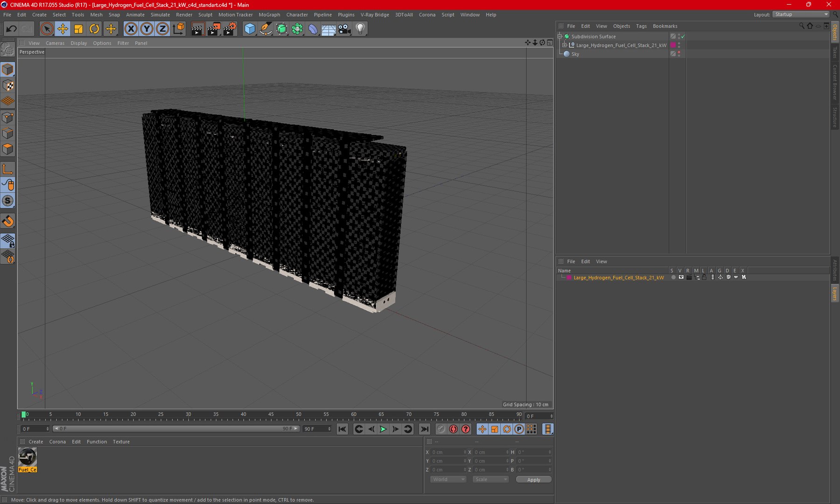Open viewport Cameras menu
840x504 pixels.
point(55,43)
